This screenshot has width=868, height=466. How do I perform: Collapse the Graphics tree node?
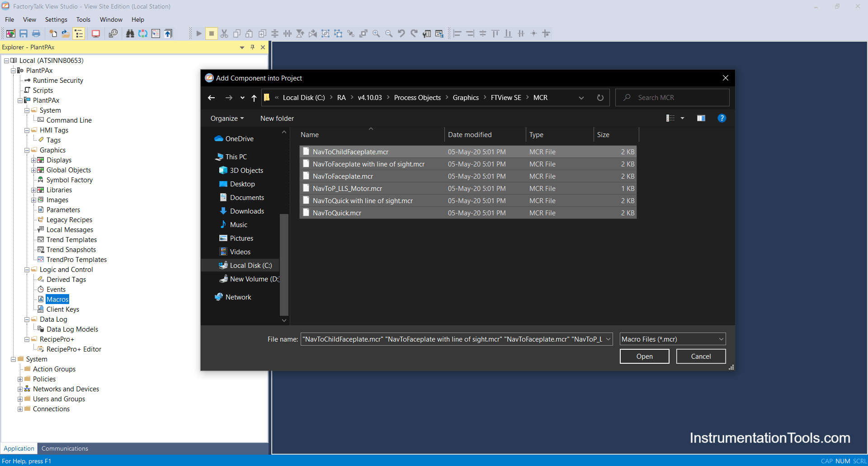tap(27, 150)
